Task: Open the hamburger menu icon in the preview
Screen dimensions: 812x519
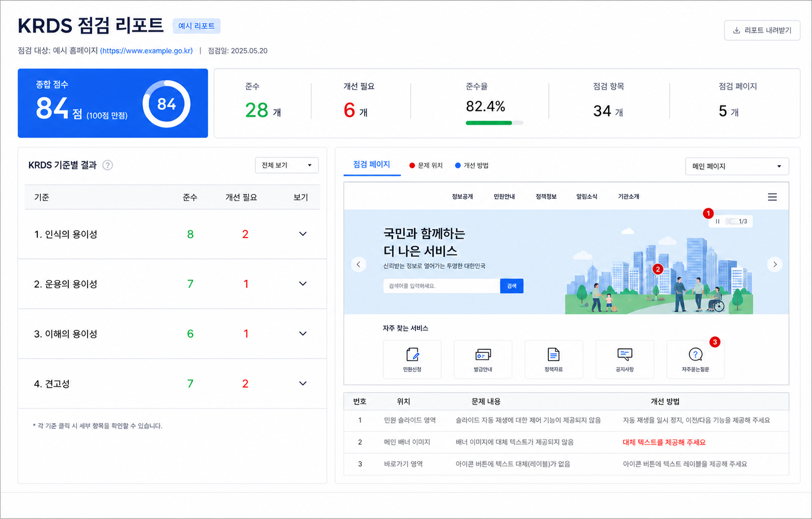Action: tap(772, 197)
